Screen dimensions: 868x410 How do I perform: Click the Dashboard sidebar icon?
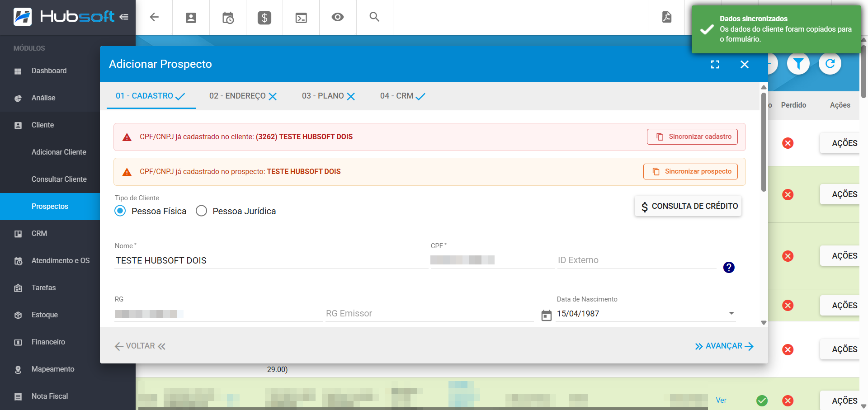pyautogui.click(x=18, y=71)
